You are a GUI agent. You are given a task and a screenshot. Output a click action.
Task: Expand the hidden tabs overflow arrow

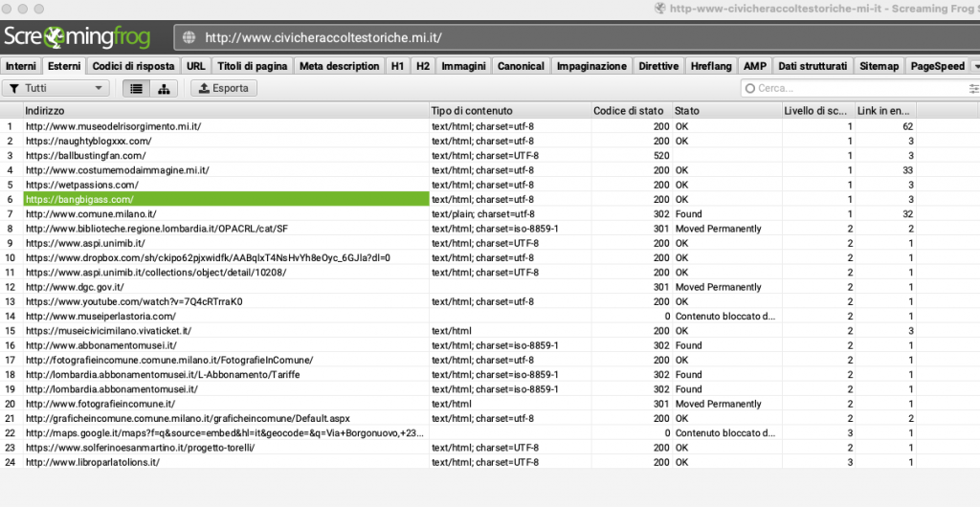[974, 66]
